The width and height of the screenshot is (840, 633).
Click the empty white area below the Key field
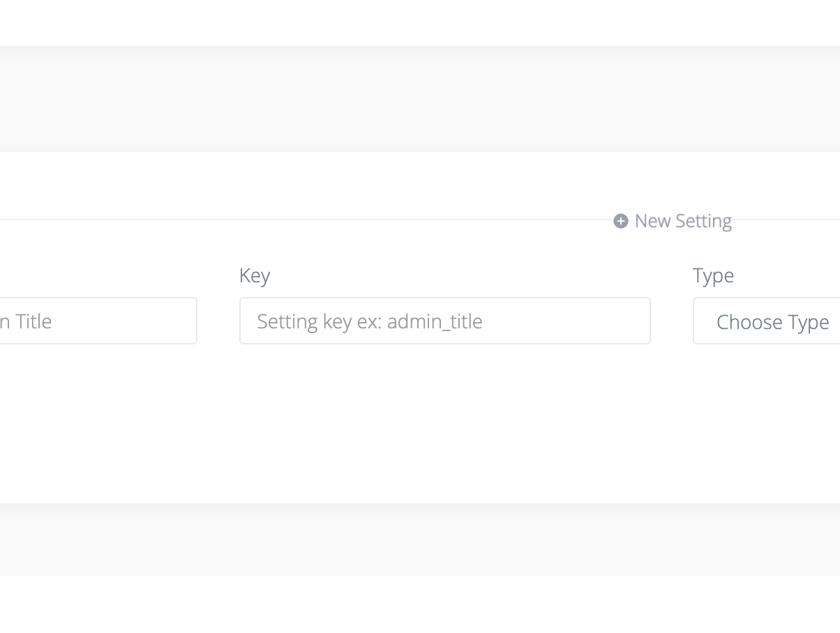point(444,418)
